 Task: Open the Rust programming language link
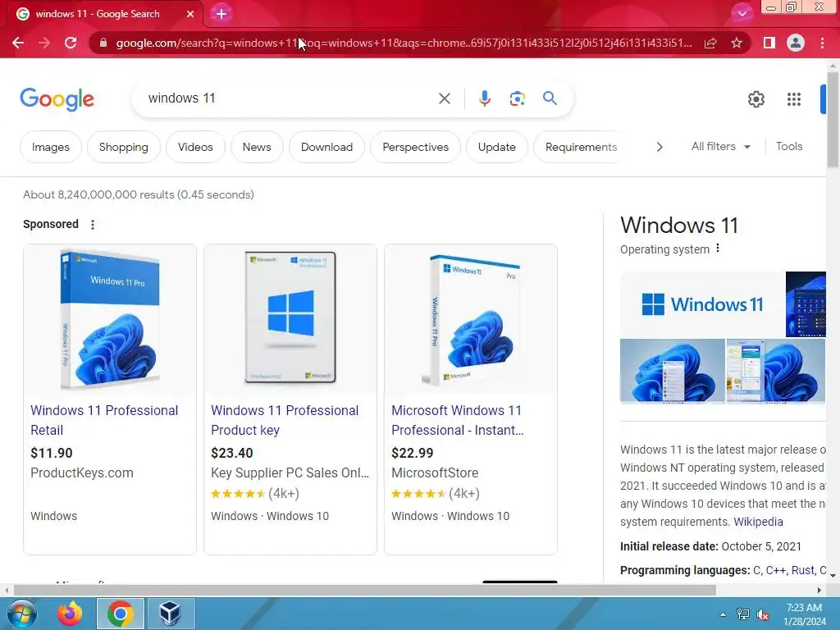[802, 570]
